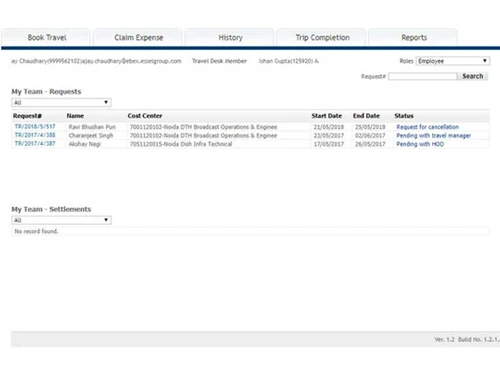This screenshot has height=375, width=500.
Task: Expand the Roles Employee dropdown
Action: point(453,61)
